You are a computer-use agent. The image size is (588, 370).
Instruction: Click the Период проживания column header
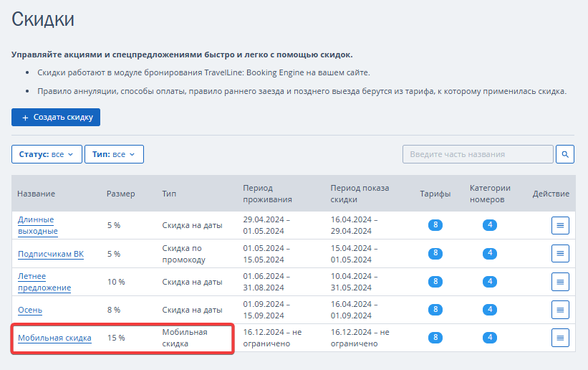click(x=267, y=194)
